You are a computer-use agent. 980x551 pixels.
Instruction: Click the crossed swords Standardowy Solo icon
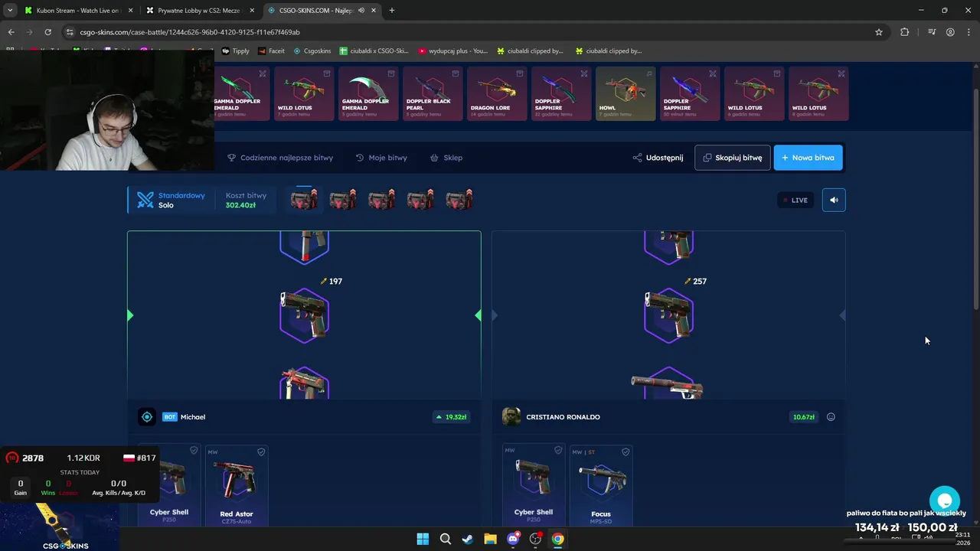click(145, 200)
